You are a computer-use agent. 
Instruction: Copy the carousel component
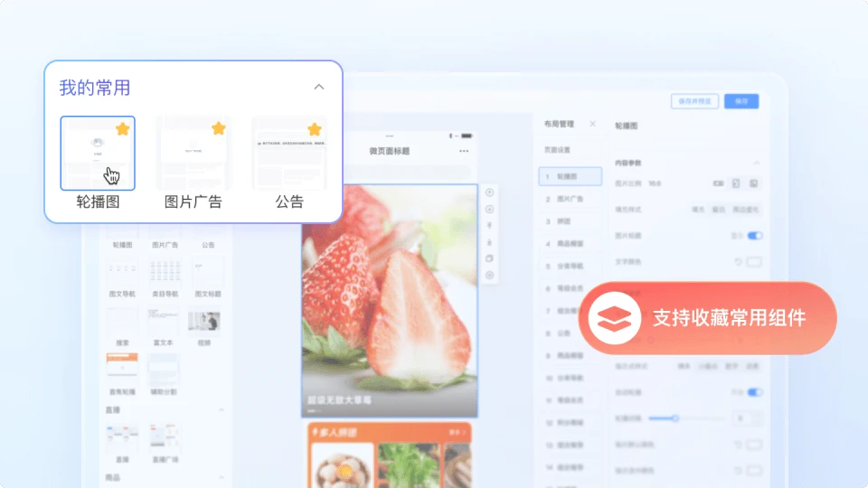pyautogui.click(x=489, y=258)
